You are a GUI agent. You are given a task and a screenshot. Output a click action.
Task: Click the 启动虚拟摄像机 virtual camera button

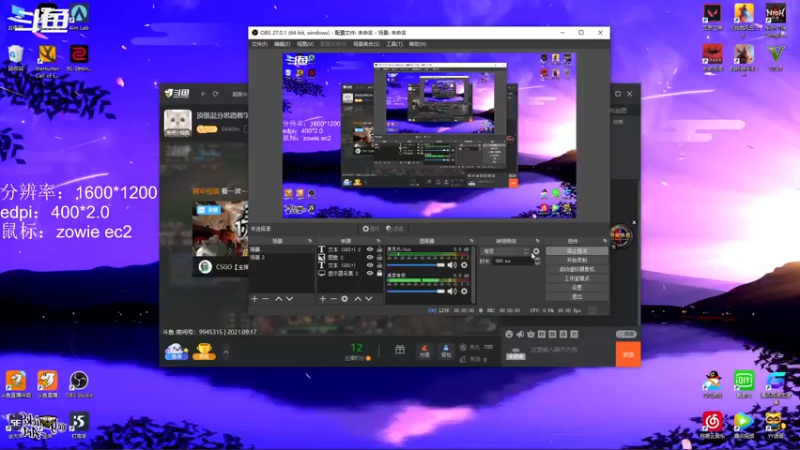577,269
